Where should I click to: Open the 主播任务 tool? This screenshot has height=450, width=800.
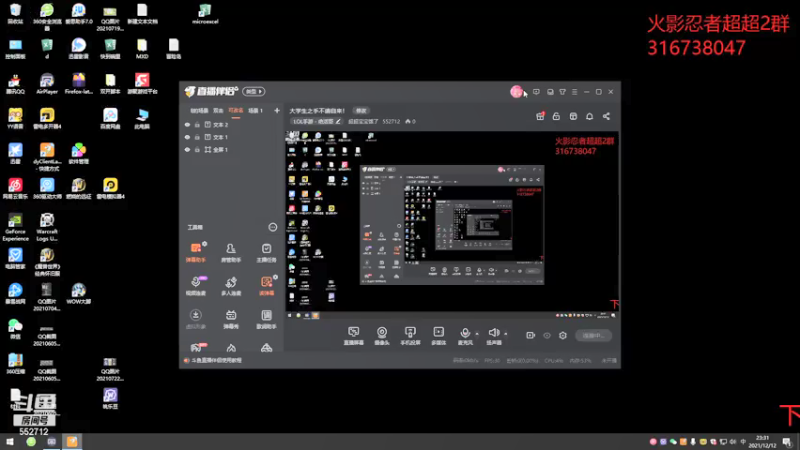tap(266, 253)
